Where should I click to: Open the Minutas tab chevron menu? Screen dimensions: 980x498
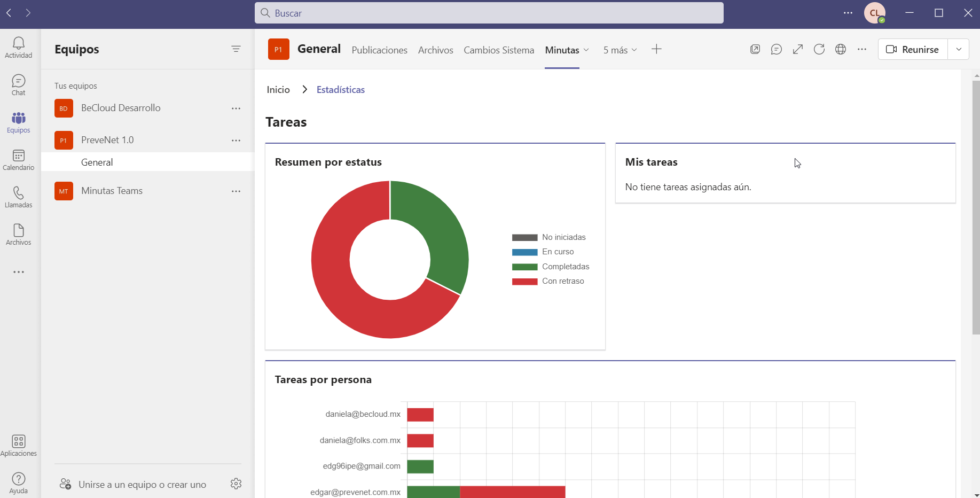[586, 50]
